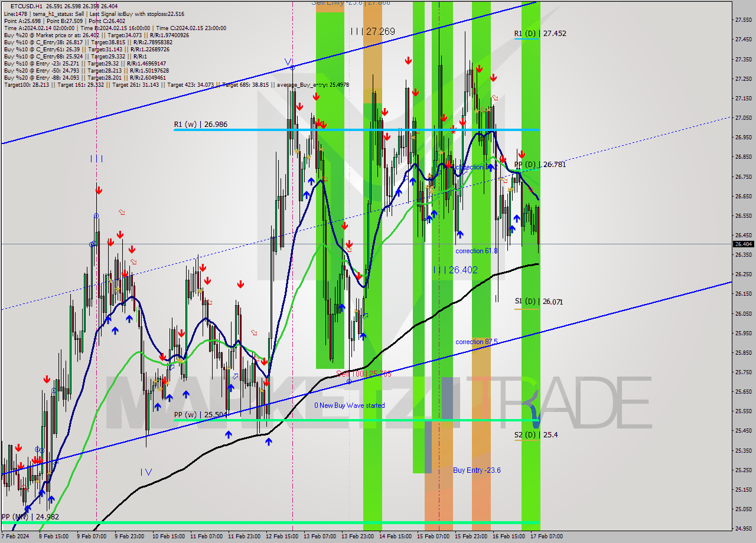Click the 'S1 (D) | 26.071' support label
This screenshot has height=543, width=756.
pyautogui.click(x=539, y=302)
